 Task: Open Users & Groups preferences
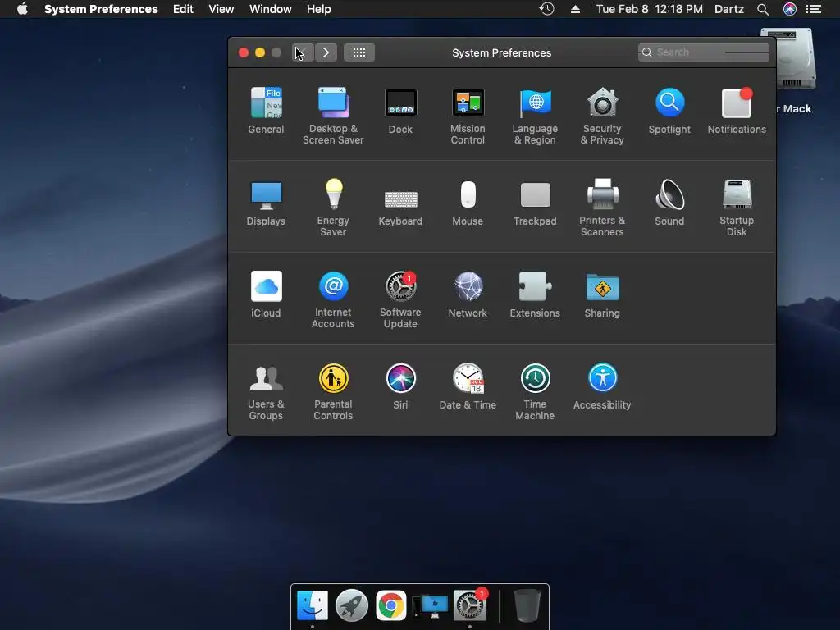(x=266, y=392)
